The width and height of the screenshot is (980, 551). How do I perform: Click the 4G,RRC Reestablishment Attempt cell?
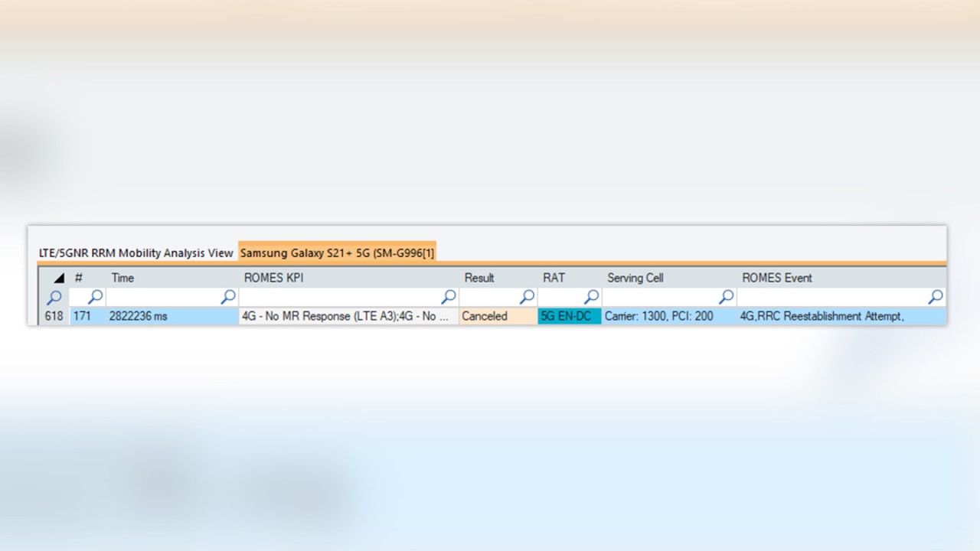point(841,316)
